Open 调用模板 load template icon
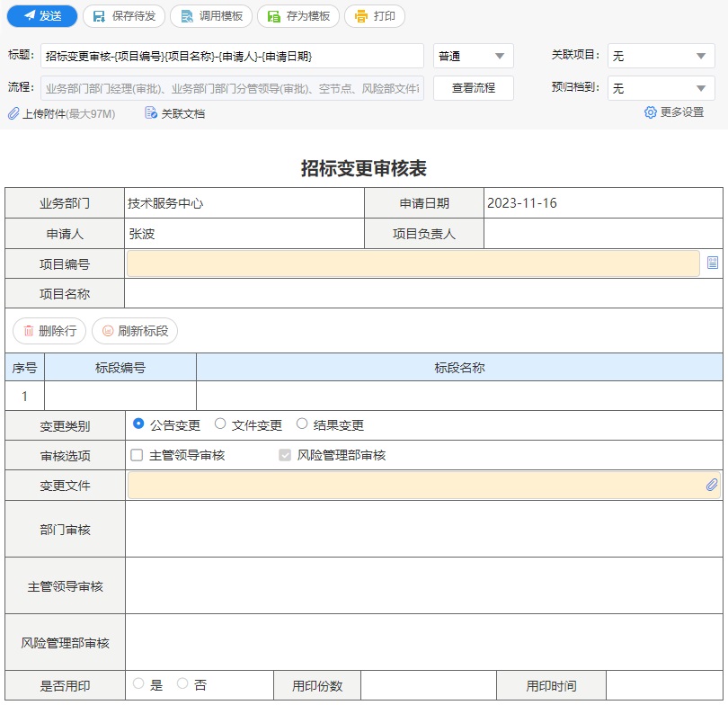 tap(185, 16)
